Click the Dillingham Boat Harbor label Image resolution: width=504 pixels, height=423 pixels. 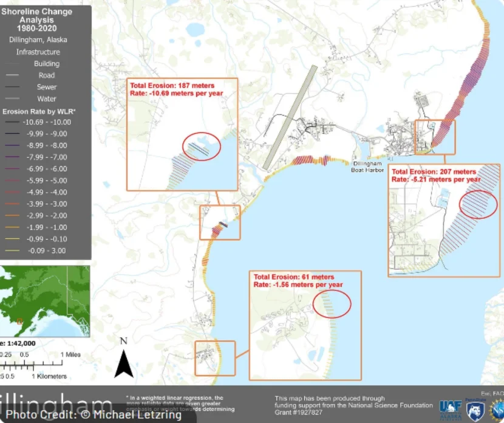coord(368,167)
